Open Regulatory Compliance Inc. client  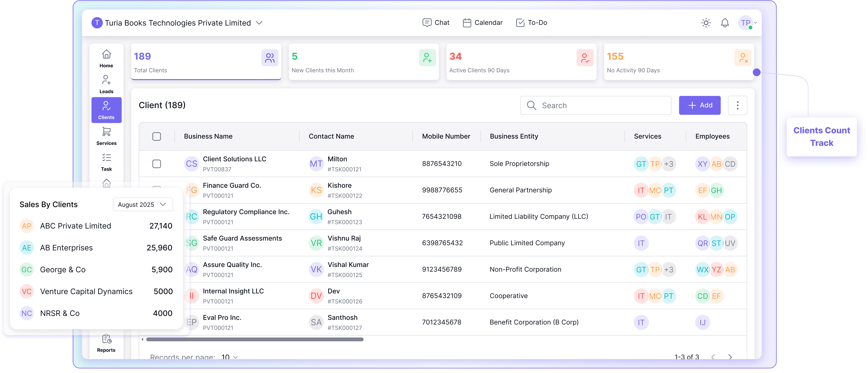[246, 212]
